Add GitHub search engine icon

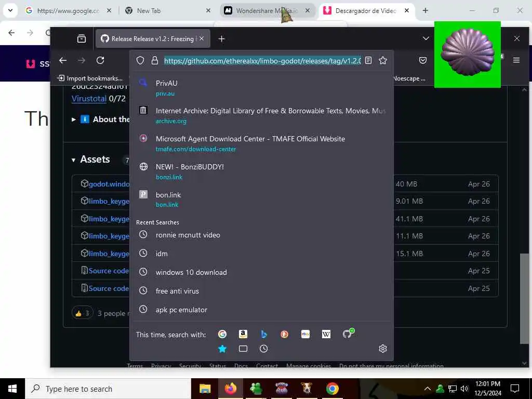348,334
